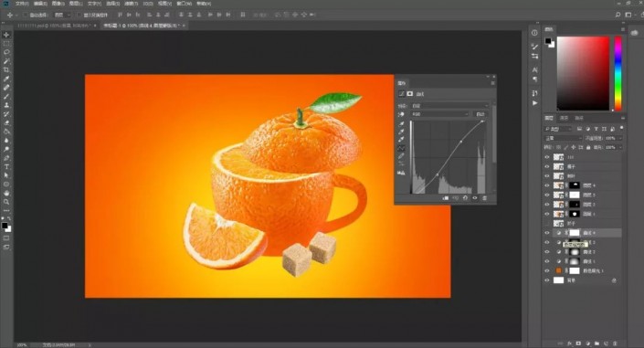The height and width of the screenshot is (348, 644).
Task: Select the Move tool in the toolbox
Action: pyautogui.click(x=6, y=35)
